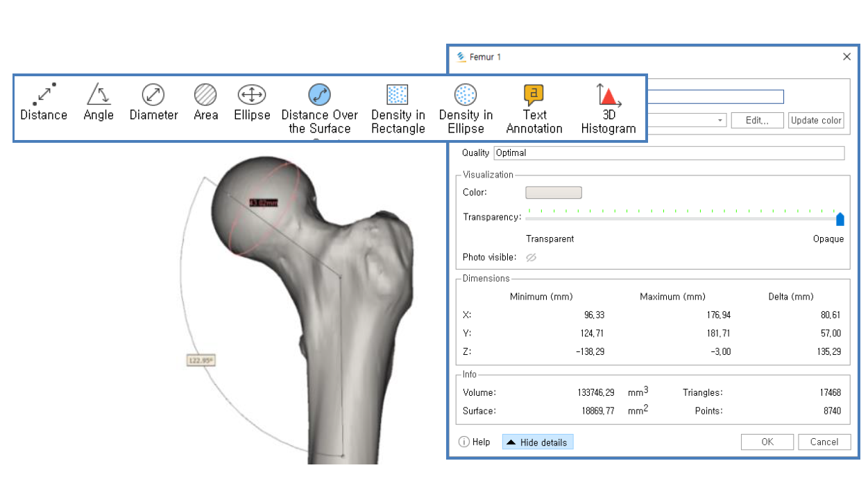The height and width of the screenshot is (479, 868).
Task: Choose Density in Ellipse tool
Action: pyautogui.click(x=466, y=109)
